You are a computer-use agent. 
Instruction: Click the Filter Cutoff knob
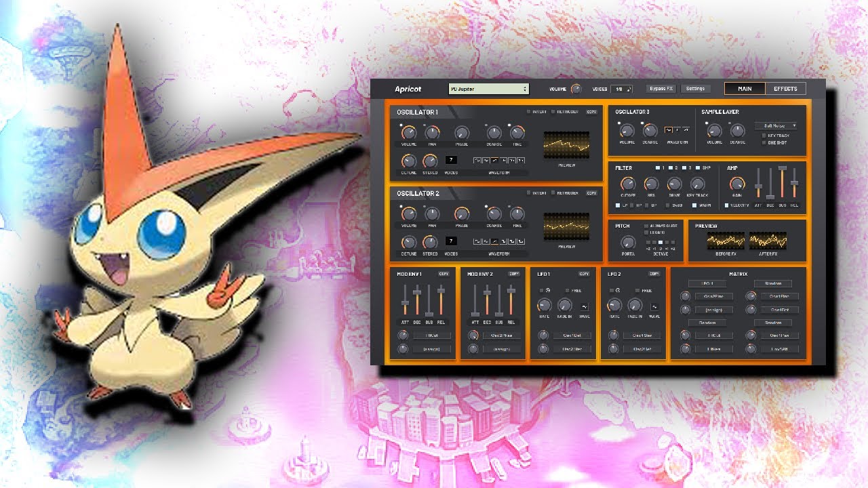(x=629, y=184)
